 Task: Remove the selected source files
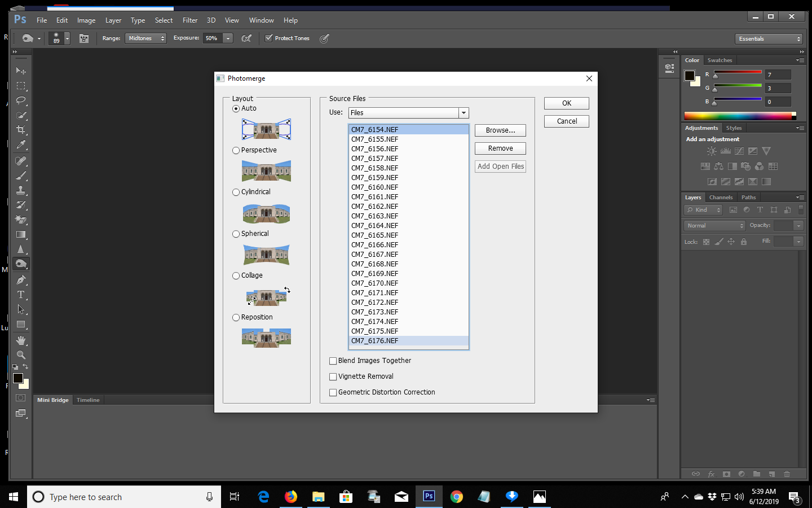point(500,148)
